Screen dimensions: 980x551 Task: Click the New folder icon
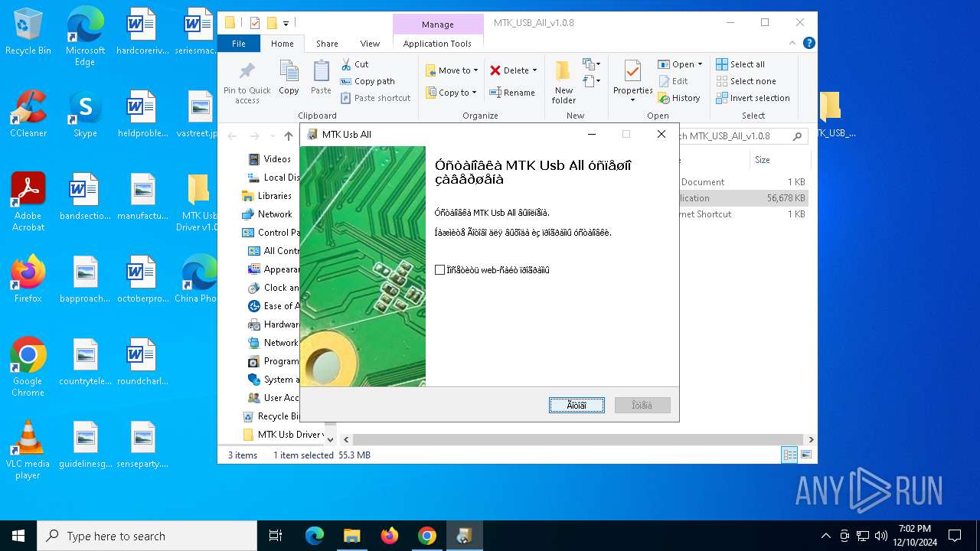[x=563, y=82]
